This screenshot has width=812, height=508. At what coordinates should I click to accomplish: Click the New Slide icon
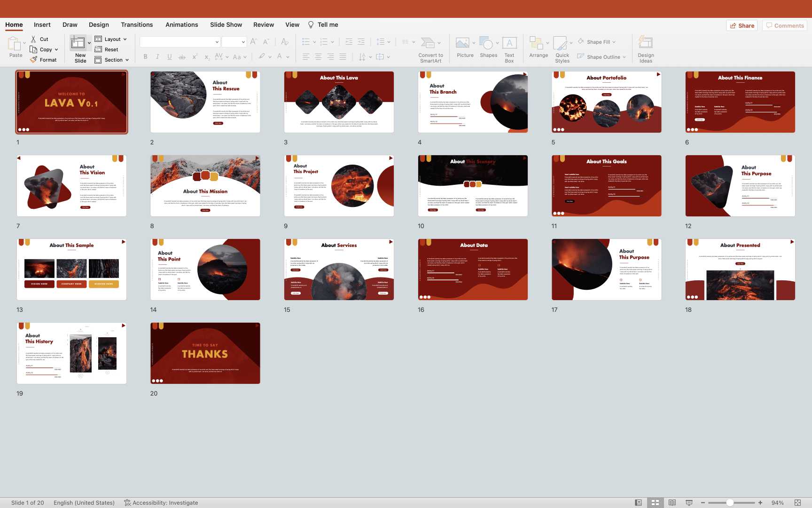(x=78, y=44)
